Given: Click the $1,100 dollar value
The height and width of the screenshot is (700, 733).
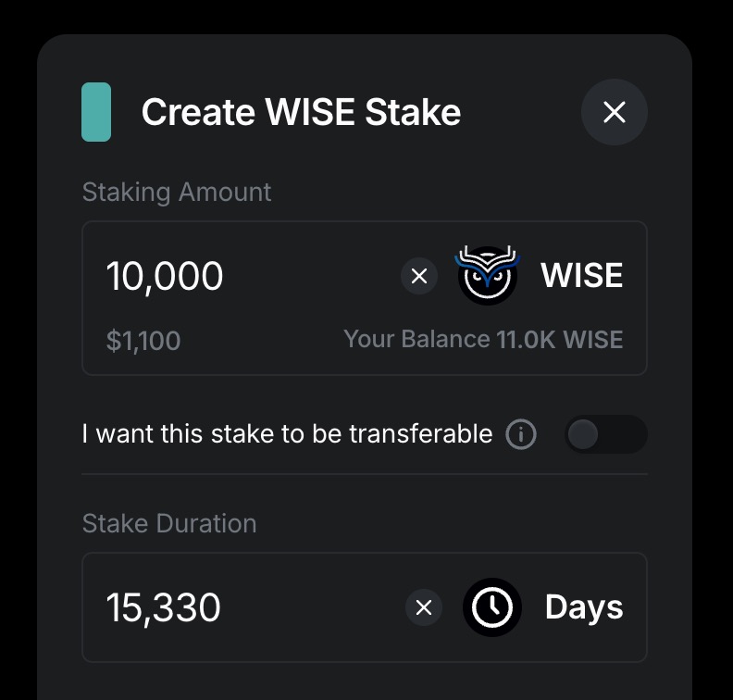Looking at the screenshot, I should (x=143, y=341).
